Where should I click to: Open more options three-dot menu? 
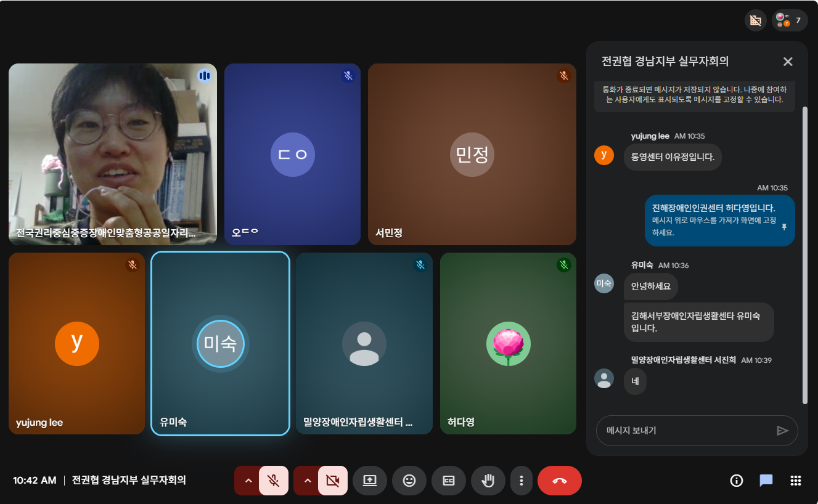[x=521, y=481]
